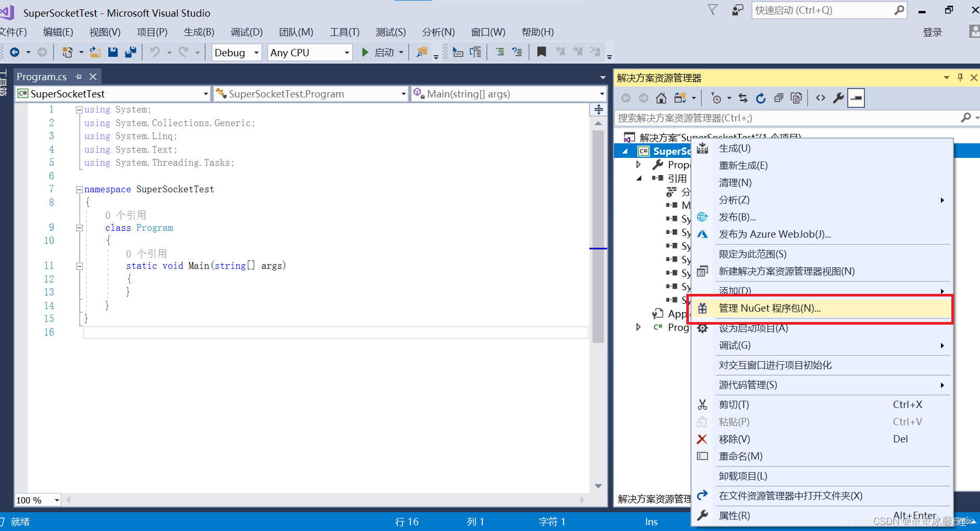This screenshot has width=980, height=531.
Task: Click the View Code icon in Solution Explorer
Action: [821, 97]
